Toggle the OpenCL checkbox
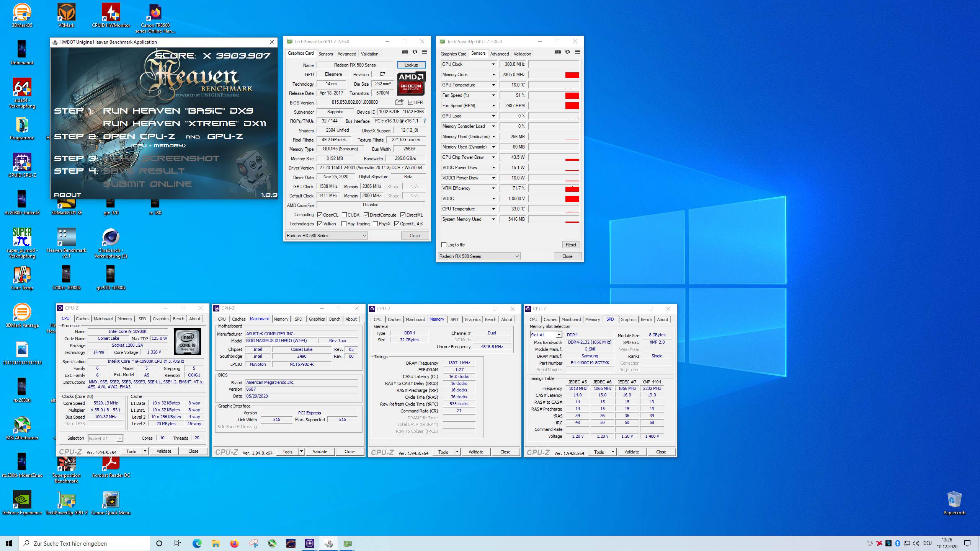Viewport: 980px width, 551px height. 320,215
